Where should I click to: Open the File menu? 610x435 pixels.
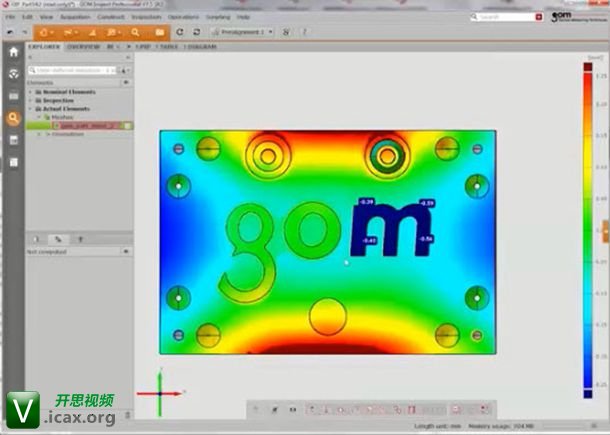[11, 17]
